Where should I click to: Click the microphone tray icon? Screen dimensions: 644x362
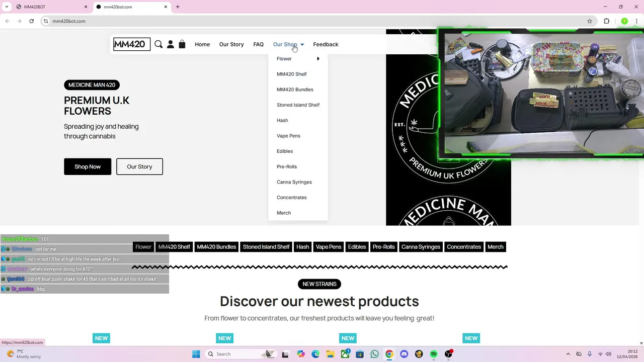[x=590, y=354]
